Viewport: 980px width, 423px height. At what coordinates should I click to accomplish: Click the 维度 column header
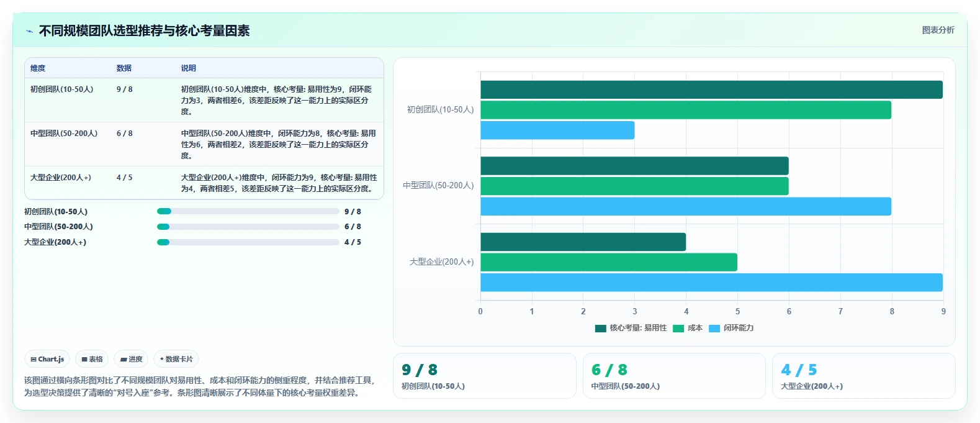(x=38, y=68)
